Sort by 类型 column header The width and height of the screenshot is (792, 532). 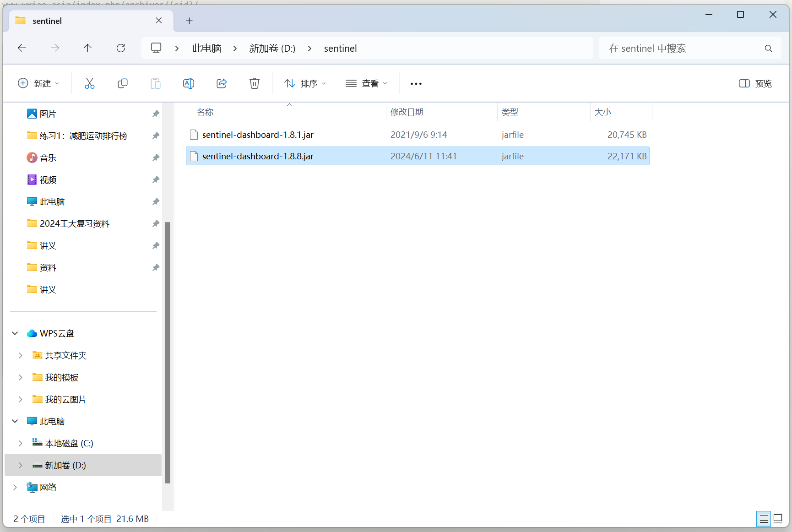(510, 112)
